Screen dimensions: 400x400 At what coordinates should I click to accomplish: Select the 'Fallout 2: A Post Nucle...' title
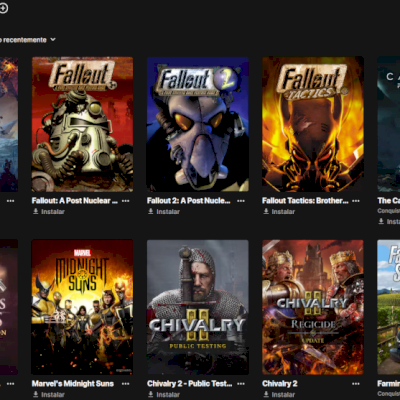coord(189,201)
